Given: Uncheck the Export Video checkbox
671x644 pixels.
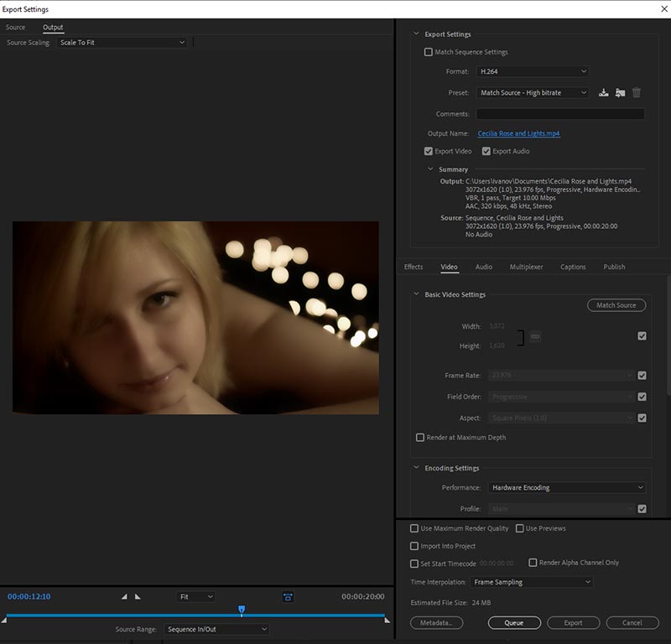Looking at the screenshot, I should [x=429, y=151].
